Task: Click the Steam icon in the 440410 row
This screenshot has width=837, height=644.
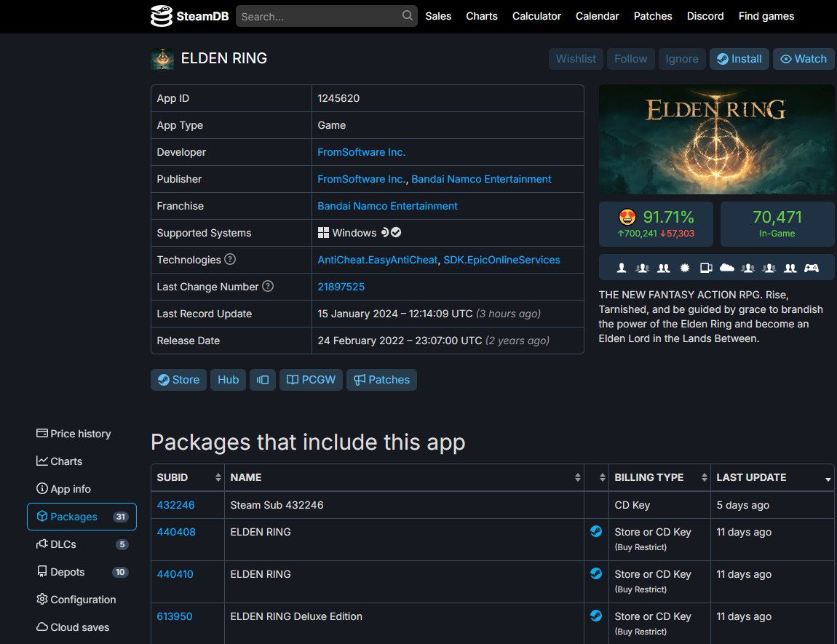Action: [596, 573]
